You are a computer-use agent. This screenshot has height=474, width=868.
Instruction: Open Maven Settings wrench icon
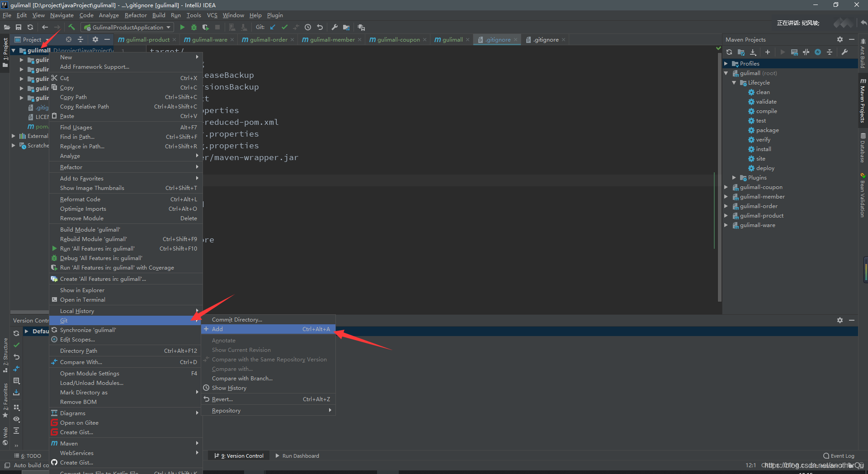click(844, 52)
